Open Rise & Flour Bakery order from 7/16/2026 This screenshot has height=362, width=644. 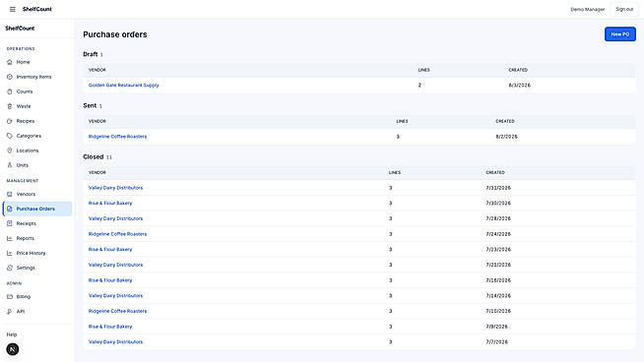coord(110,280)
